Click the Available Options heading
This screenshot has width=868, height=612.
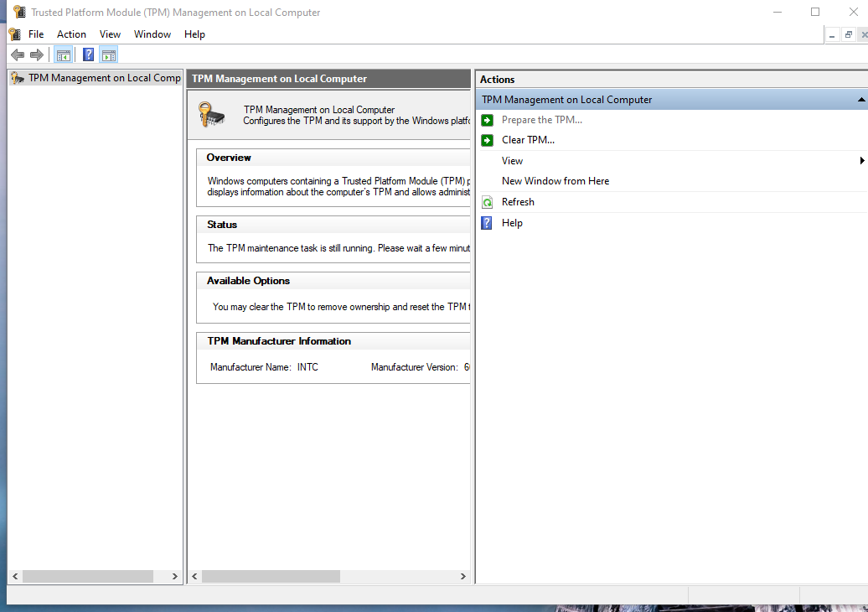click(248, 281)
